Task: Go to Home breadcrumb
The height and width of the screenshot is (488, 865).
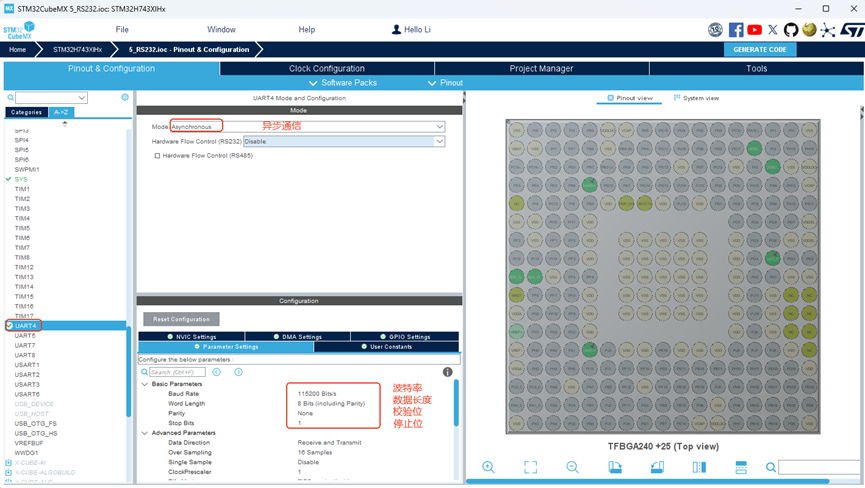Action: [x=18, y=50]
